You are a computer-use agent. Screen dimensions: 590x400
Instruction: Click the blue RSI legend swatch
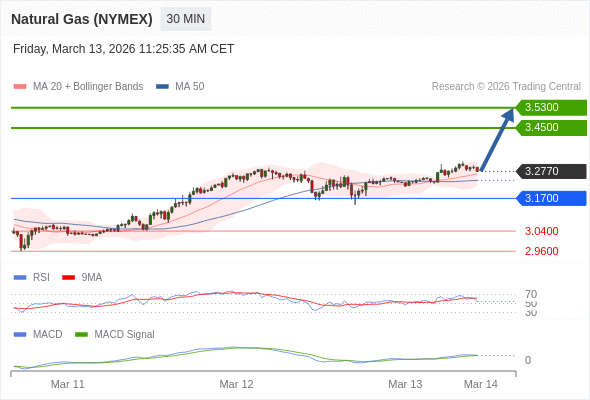point(20,278)
